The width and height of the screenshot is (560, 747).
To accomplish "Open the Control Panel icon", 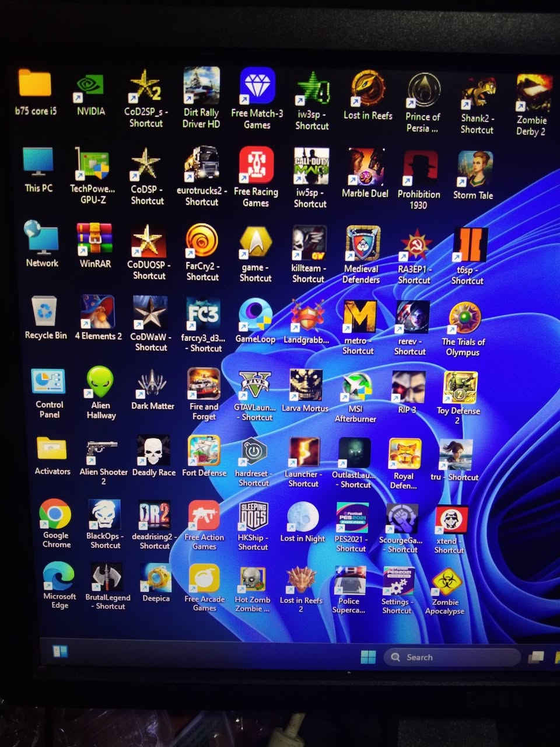I will (x=48, y=382).
